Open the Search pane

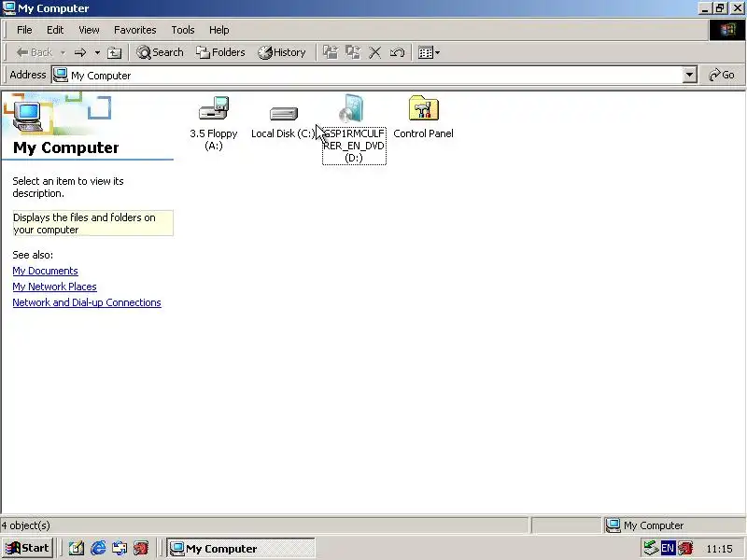tap(160, 52)
